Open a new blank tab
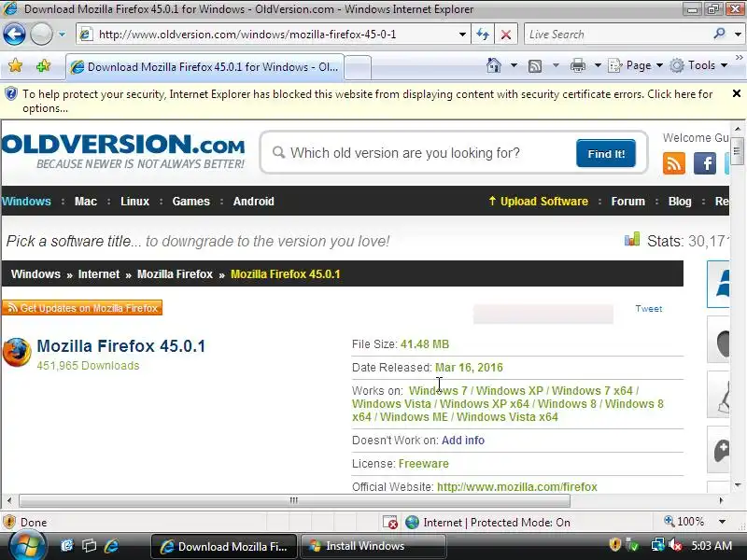Screen dimensions: 747x560 coord(358,67)
